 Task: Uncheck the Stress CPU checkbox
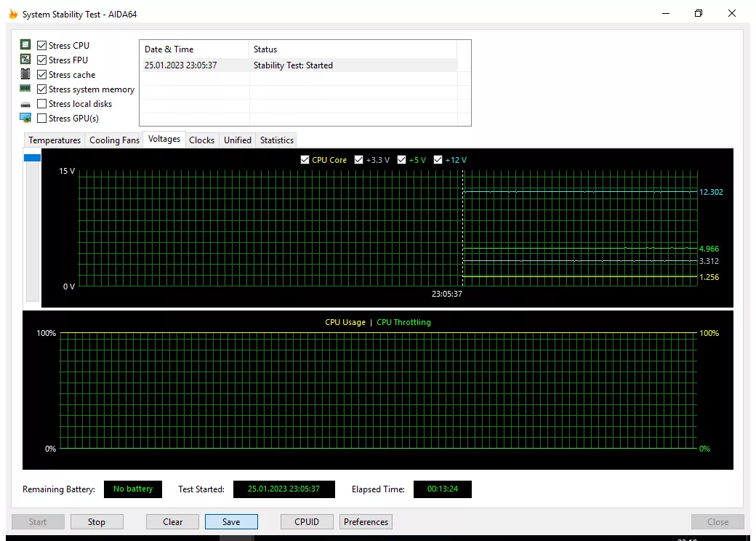point(42,45)
